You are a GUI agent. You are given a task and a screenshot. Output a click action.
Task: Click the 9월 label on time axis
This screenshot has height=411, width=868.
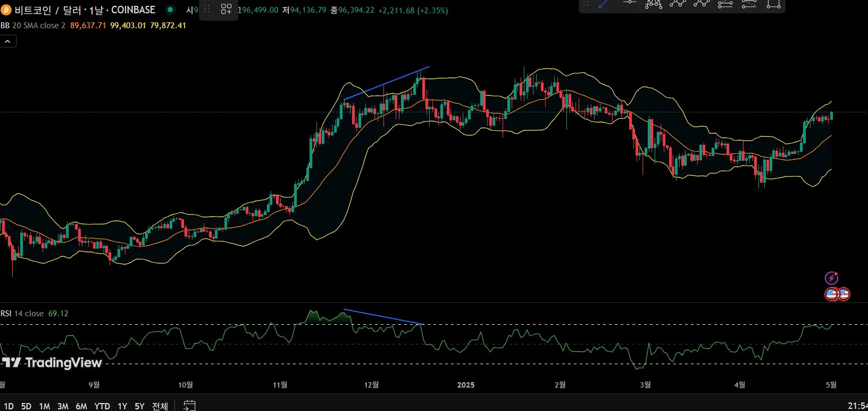94,385
